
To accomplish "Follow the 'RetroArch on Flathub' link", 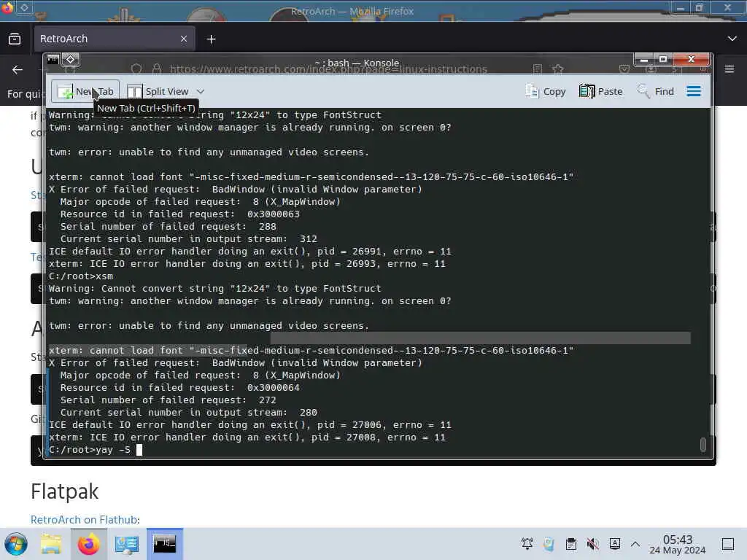I will click(85, 519).
